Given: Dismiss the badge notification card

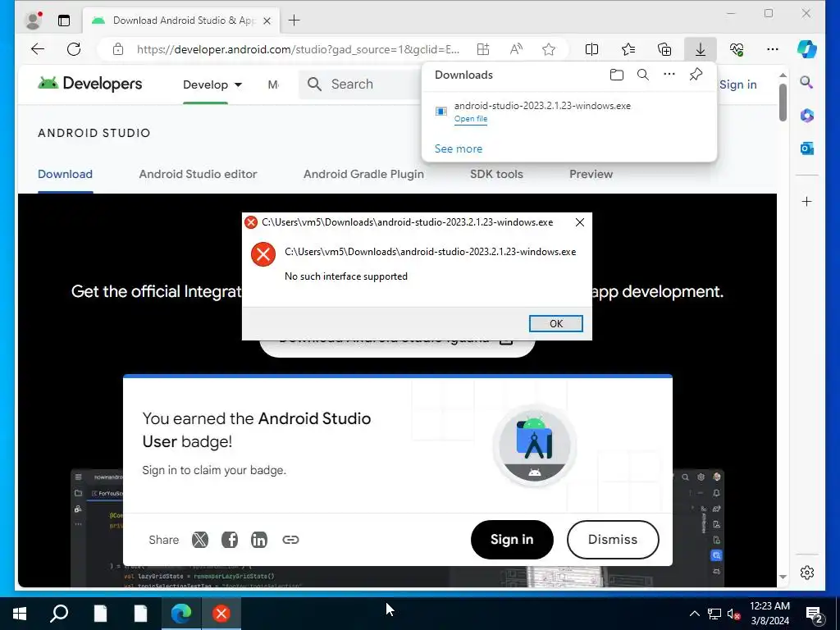Looking at the screenshot, I should (613, 540).
